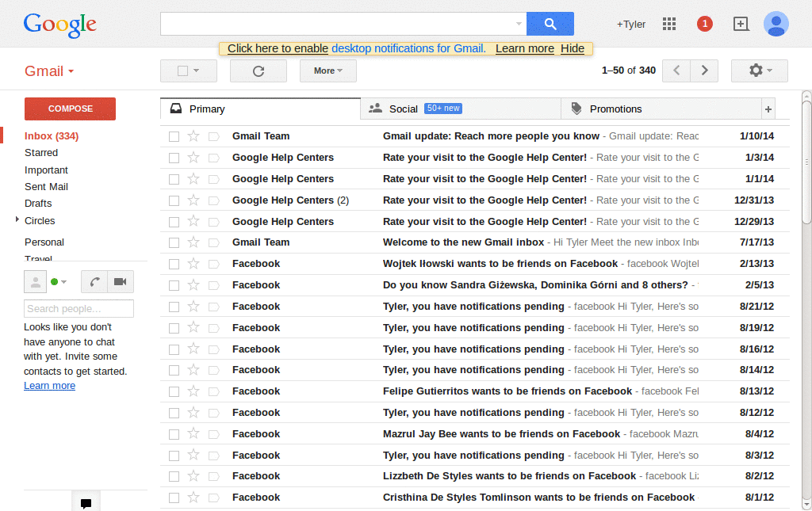The width and height of the screenshot is (812, 511).
Task: Check the Facebook 8/1/12 email
Action: click(174, 498)
